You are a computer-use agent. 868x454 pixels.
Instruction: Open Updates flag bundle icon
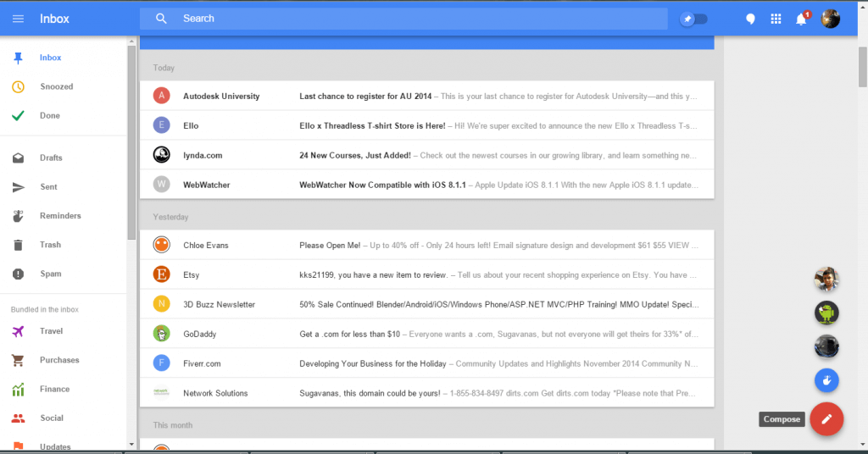[19, 446]
